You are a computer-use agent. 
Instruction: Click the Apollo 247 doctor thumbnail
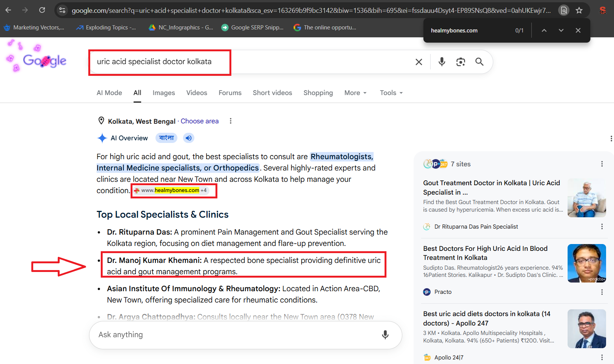587,329
